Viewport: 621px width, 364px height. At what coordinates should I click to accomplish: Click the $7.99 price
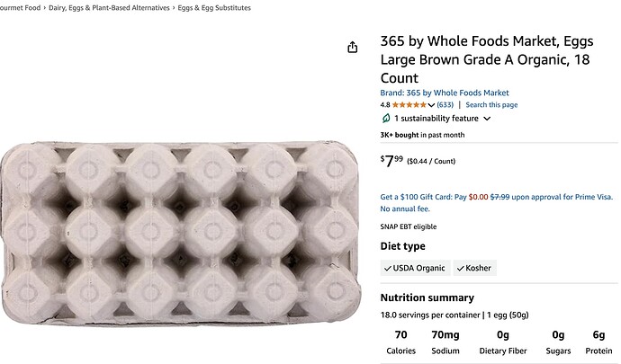click(x=392, y=161)
